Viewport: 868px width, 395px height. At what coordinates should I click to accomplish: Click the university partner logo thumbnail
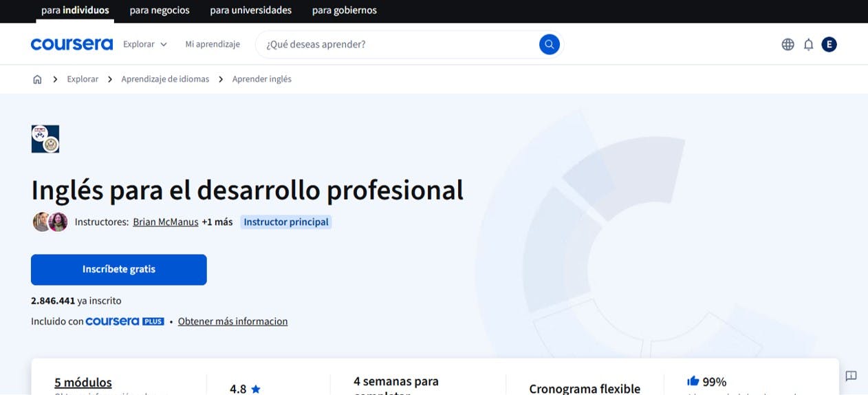point(45,139)
